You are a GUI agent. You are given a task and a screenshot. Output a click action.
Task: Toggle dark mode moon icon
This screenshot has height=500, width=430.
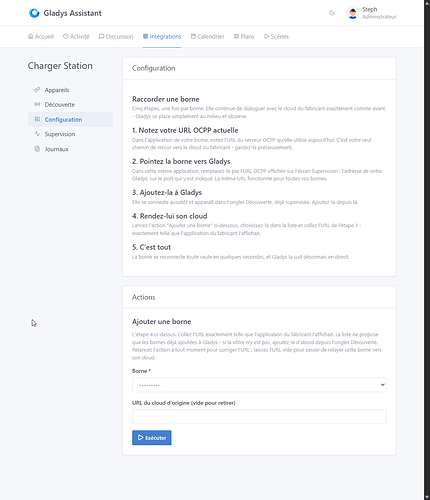[332, 13]
